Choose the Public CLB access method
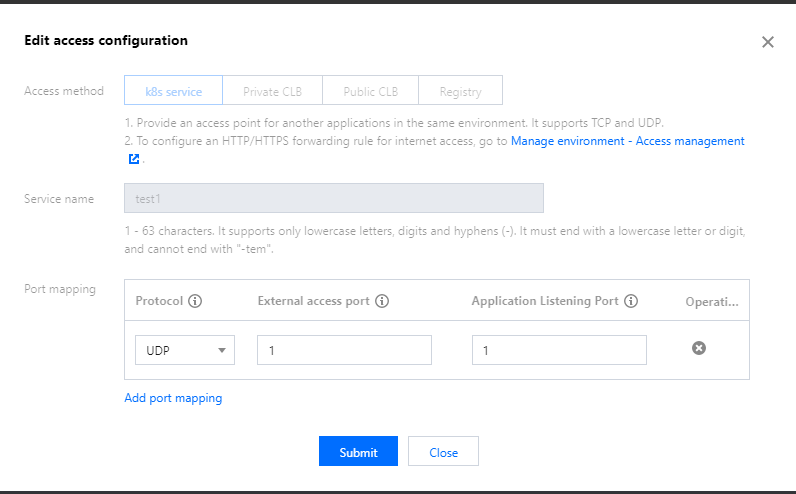The width and height of the screenshot is (796, 494). 370,91
